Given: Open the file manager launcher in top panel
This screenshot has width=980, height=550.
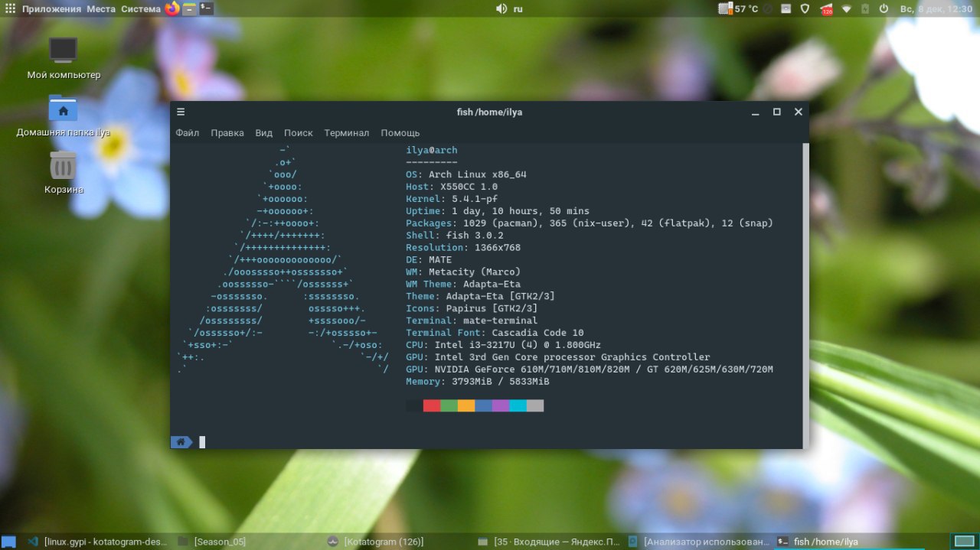Looking at the screenshot, I should [x=190, y=8].
